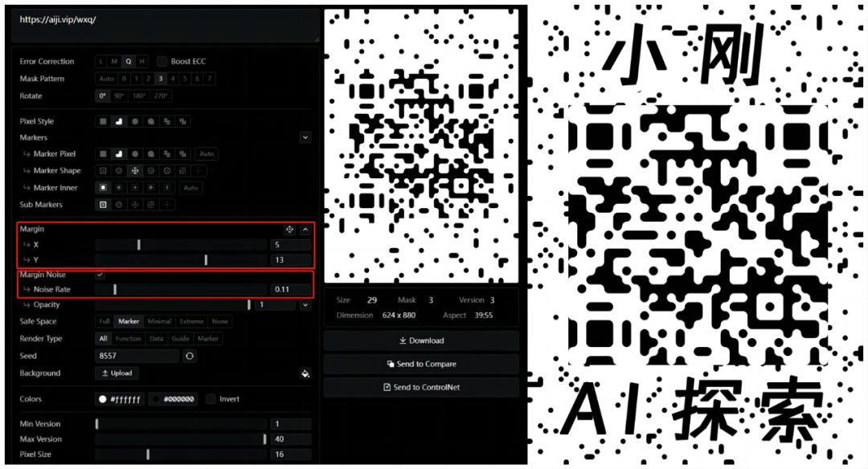Click the margin link crosshair icon

click(x=289, y=229)
